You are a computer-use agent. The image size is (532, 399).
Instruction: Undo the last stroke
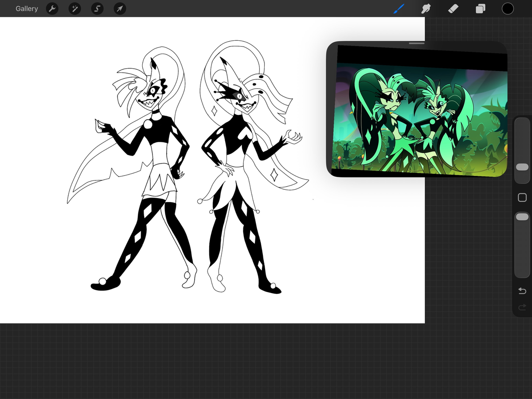pos(522,291)
